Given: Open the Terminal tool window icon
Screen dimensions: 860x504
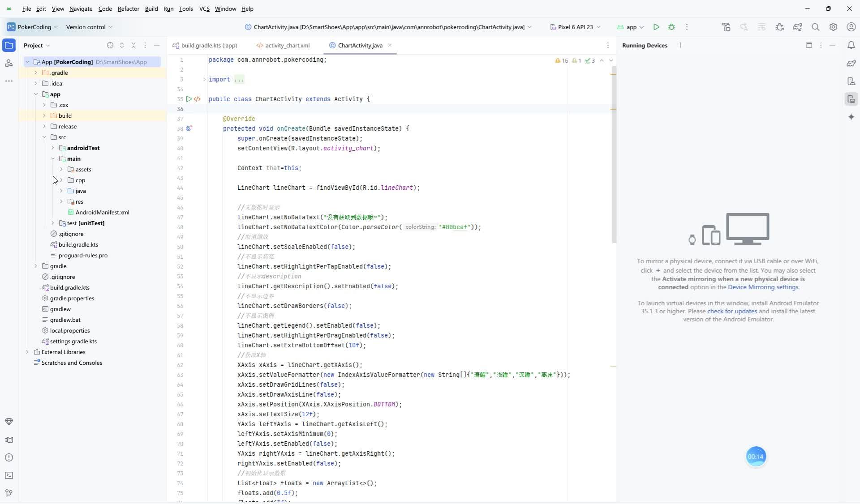Looking at the screenshot, I should [x=9, y=475].
